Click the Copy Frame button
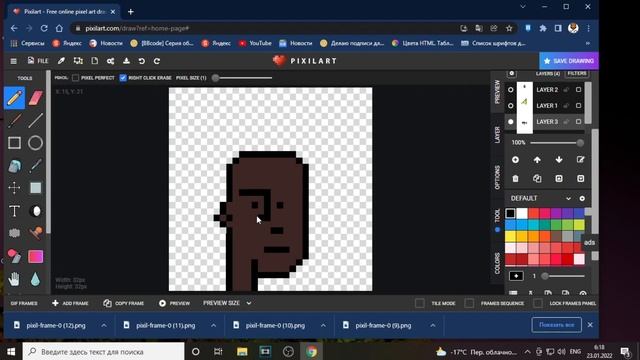Image resolution: width=640 pixels, height=360 pixels. [124, 303]
